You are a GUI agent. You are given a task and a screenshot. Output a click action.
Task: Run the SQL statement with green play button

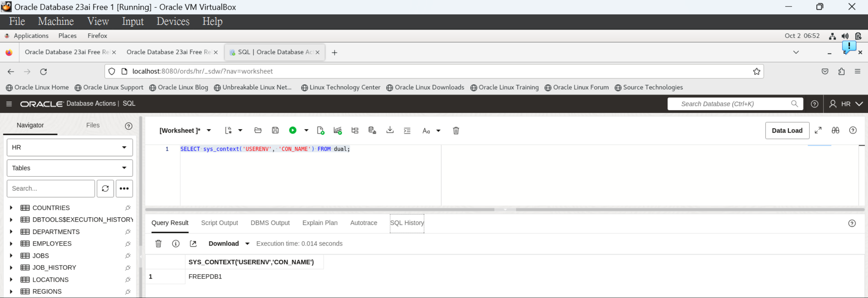point(293,130)
